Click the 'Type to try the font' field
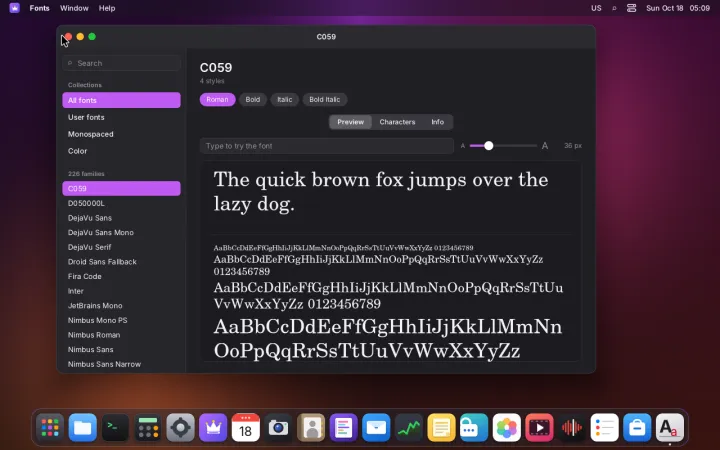 (x=326, y=146)
